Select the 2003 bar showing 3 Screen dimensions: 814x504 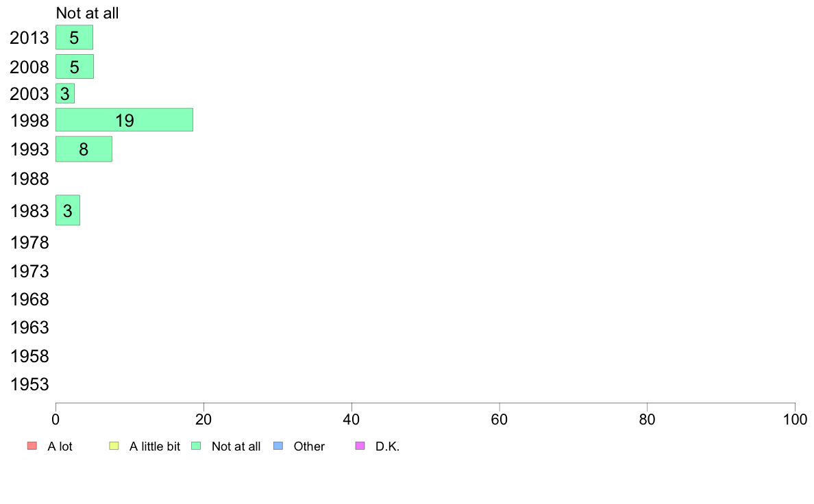(x=65, y=93)
